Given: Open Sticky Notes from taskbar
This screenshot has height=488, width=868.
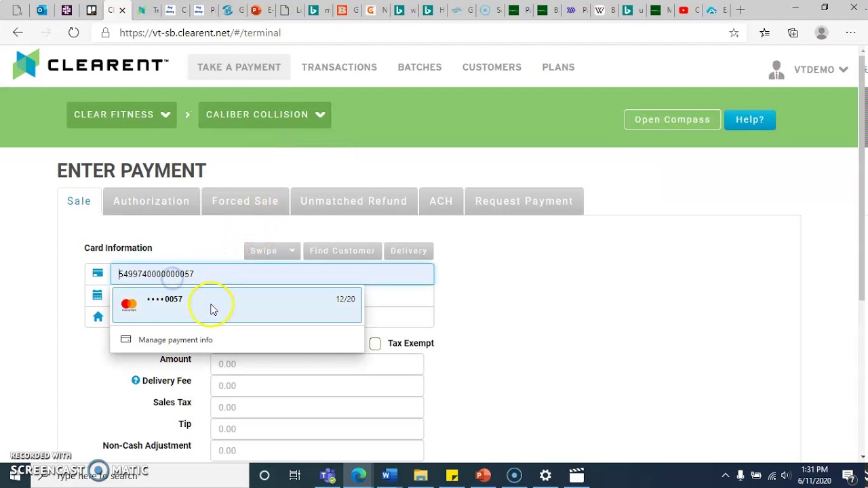Looking at the screenshot, I should pos(452,475).
